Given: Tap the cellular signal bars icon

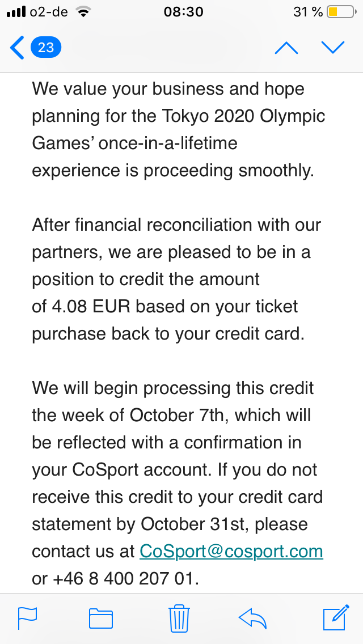Looking at the screenshot, I should [16, 11].
